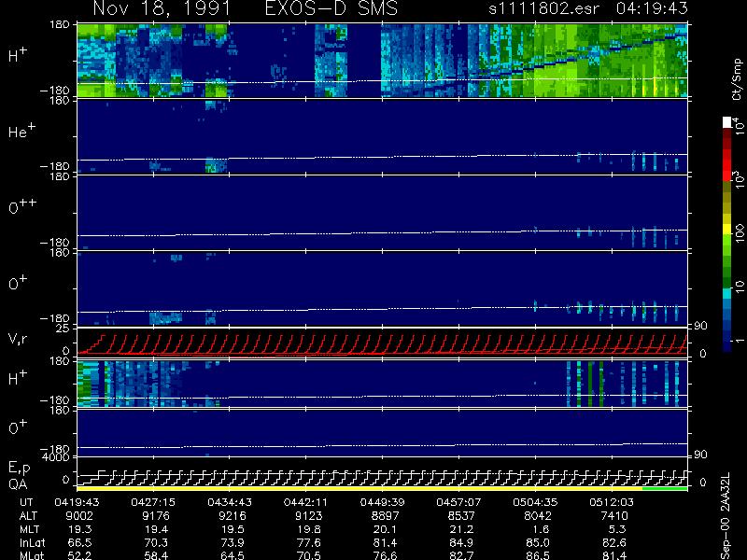Select the 'E,p' panel label
Screen dimensions: 747x560
click(x=19, y=469)
